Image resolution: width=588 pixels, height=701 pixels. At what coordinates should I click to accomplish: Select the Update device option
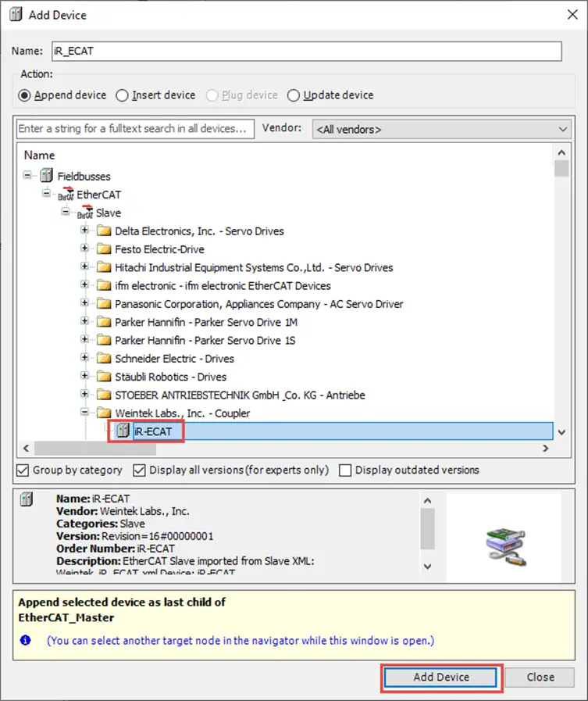click(293, 95)
